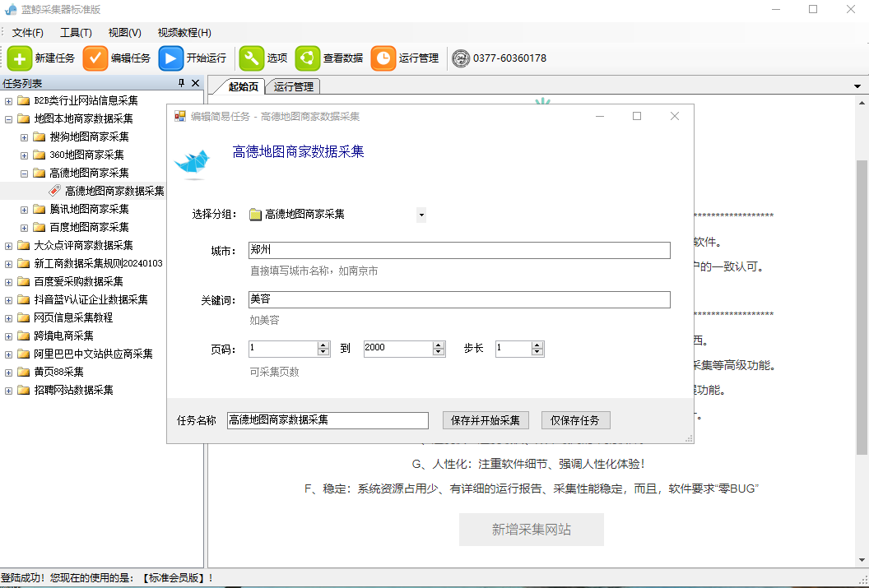The image size is (869, 588).
Task: Open the 选择分组 dropdown arrow
Action: tap(421, 215)
